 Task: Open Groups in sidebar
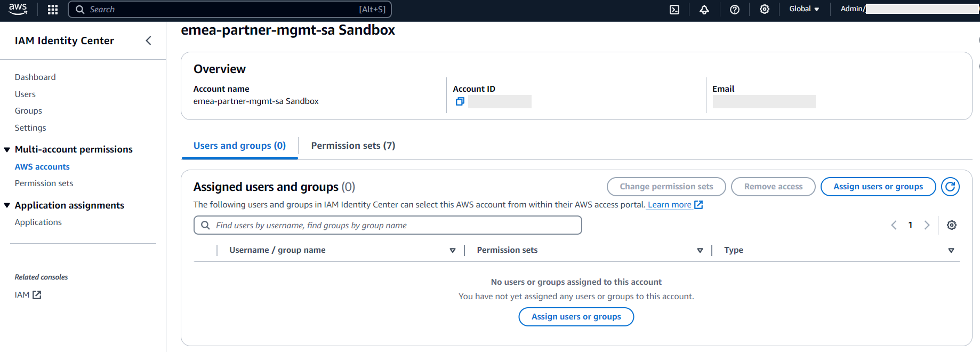(x=28, y=111)
